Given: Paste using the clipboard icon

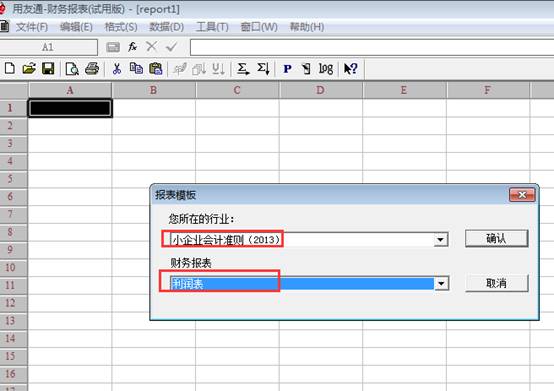Looking at the screenshot, I should click(x=156, y=69).
